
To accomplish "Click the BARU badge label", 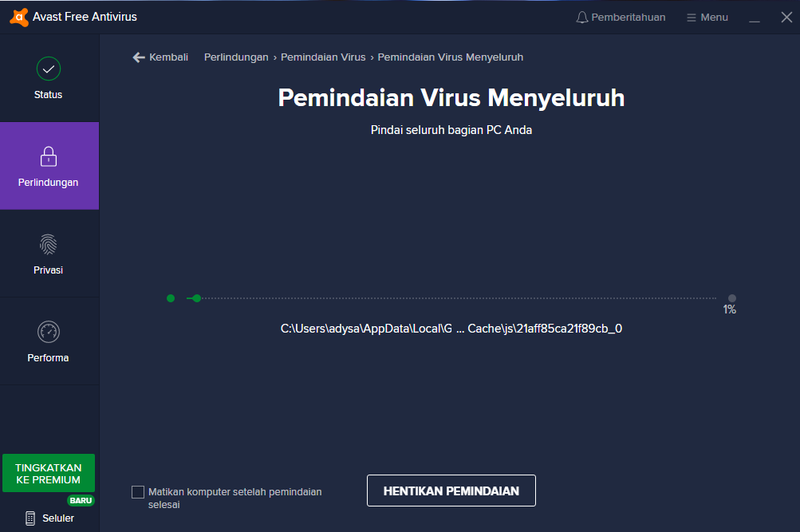I will coord(81,501).
